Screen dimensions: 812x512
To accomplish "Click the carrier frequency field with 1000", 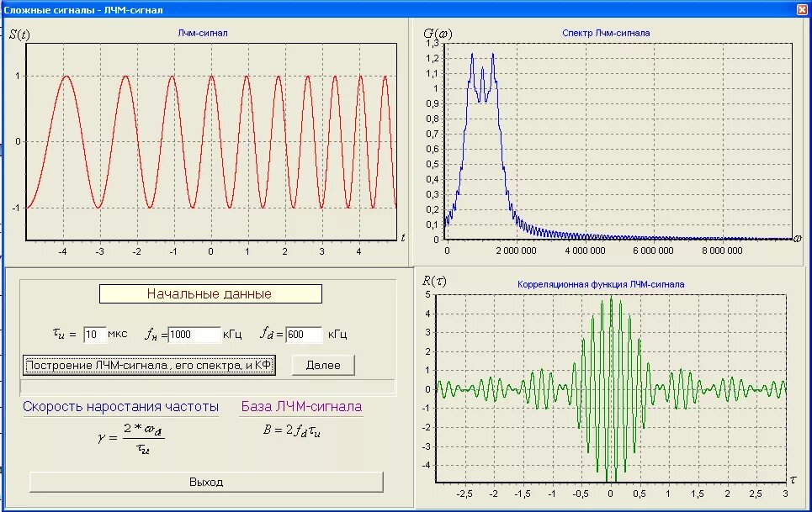I will (194, 334).
